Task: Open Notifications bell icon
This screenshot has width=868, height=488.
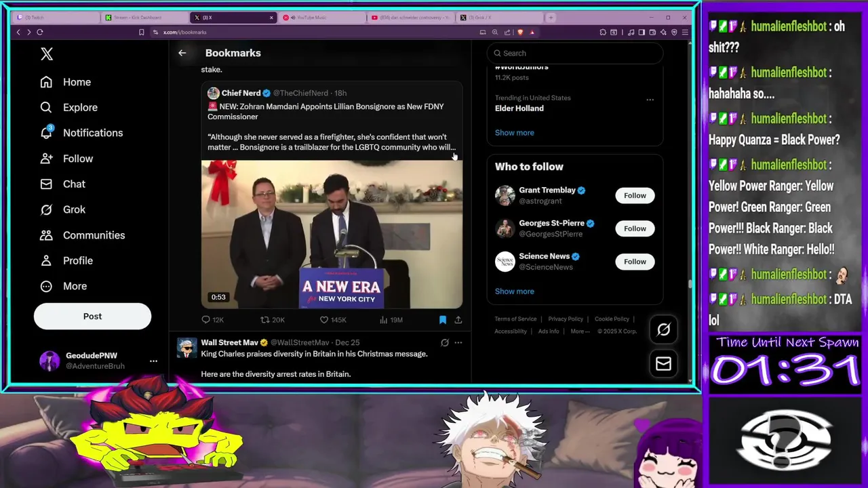Action: [x=46, y=133]
